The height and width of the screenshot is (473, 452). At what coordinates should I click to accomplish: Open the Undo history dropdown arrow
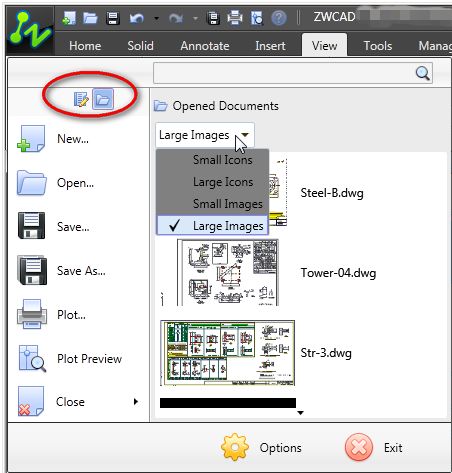[156, 18]
